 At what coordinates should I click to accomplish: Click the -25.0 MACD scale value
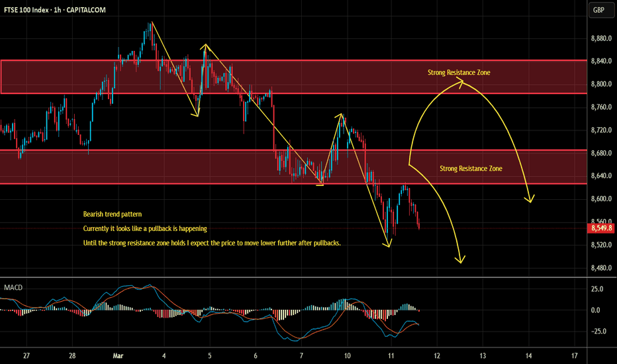(598, 332)
